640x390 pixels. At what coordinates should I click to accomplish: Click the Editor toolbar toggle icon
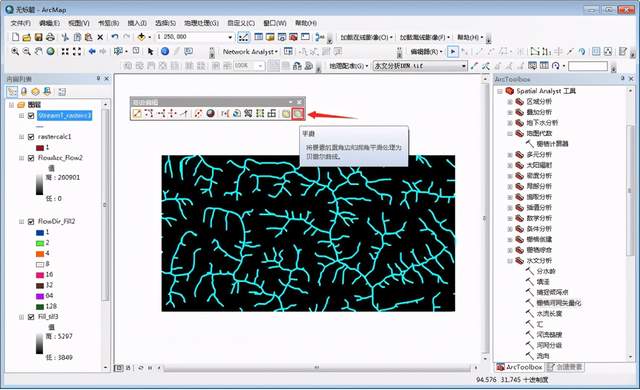pos(243,37)
